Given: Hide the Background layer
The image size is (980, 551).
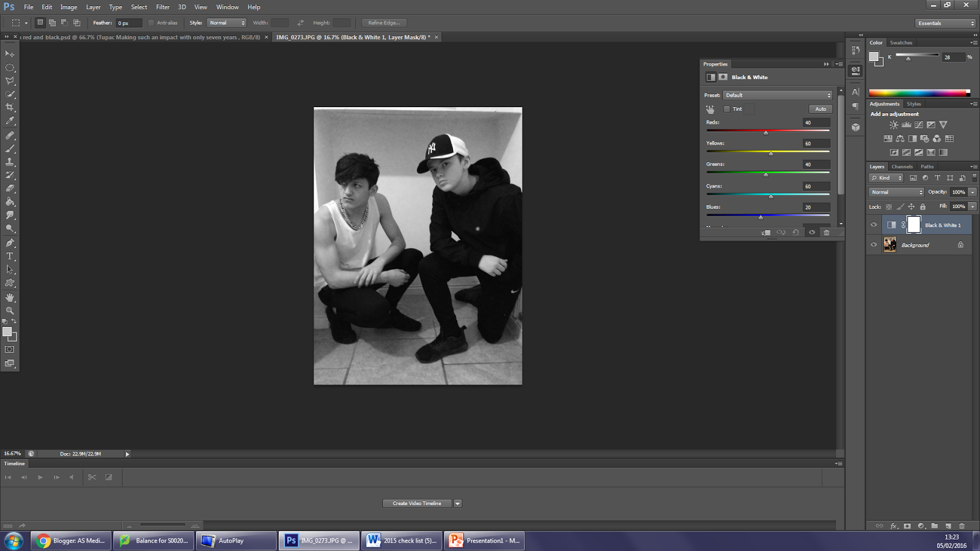Looking at the screenshot, I should [874, 245].
